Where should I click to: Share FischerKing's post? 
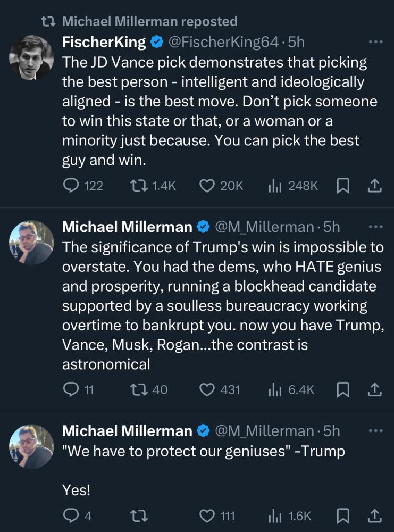(x=375, y=185)
